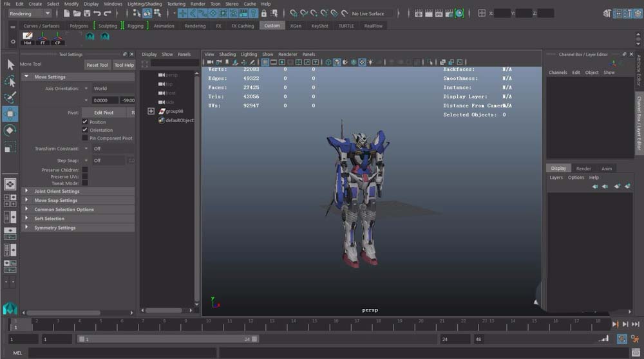Expand the group98 node in outliner
This screenshot has width=644, height=359.
151,111
